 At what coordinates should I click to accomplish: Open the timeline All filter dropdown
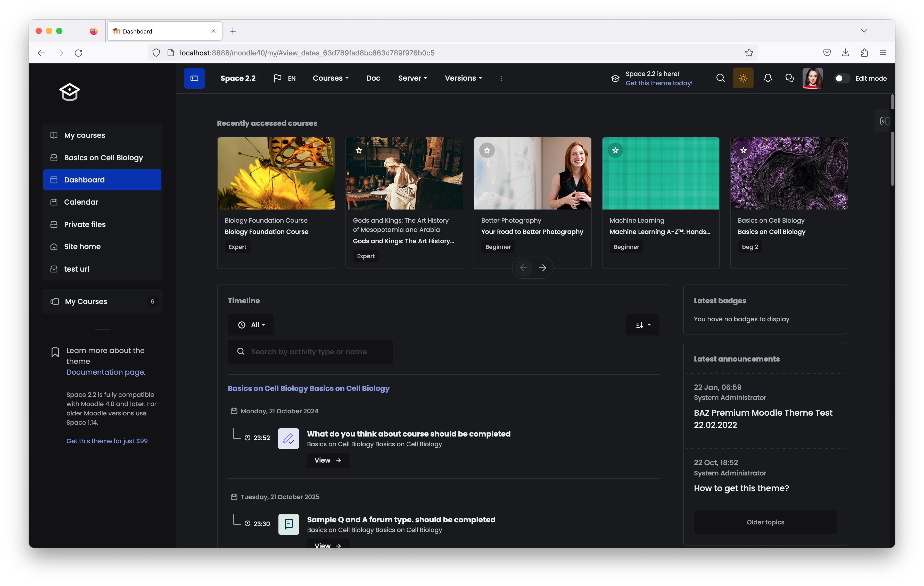pyautogui.click(x=251, y=325)
